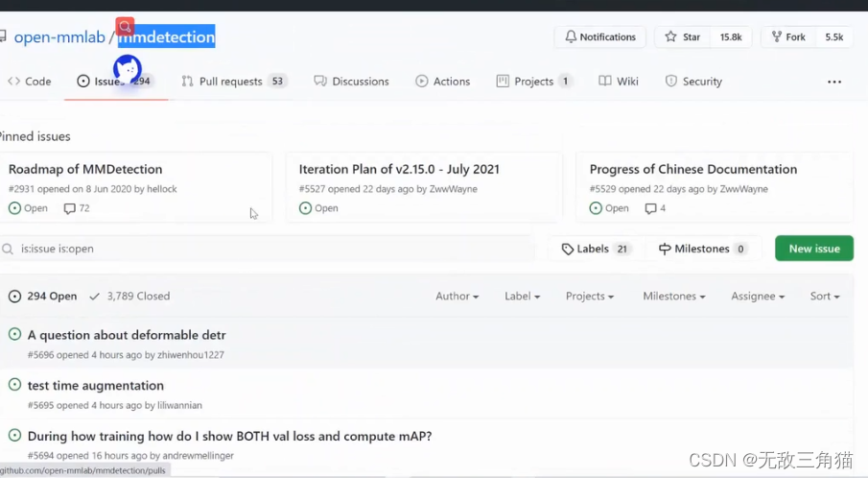Expand the Assignee filter dropdown
This screenshot has height=478, width=868.
(x=758, y=297)
